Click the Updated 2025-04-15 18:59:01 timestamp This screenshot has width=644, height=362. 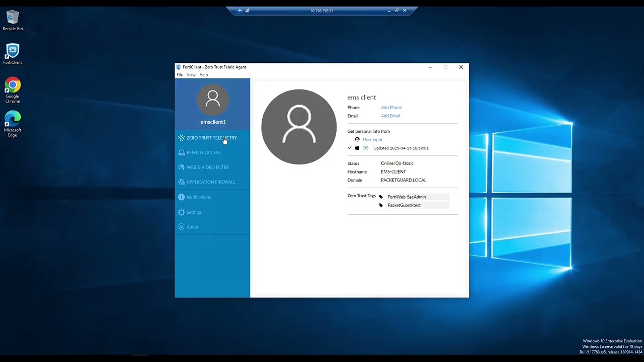pos(401,148)
